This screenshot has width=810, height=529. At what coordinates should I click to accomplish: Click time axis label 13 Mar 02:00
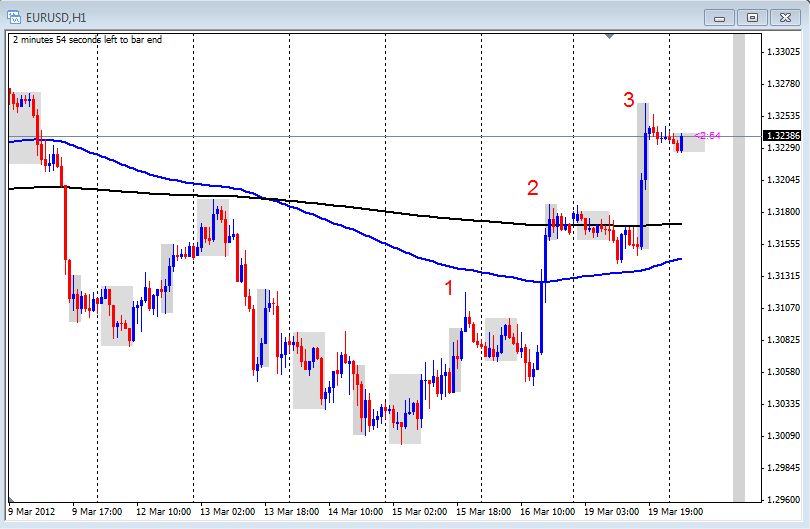(x=227, y=511)
